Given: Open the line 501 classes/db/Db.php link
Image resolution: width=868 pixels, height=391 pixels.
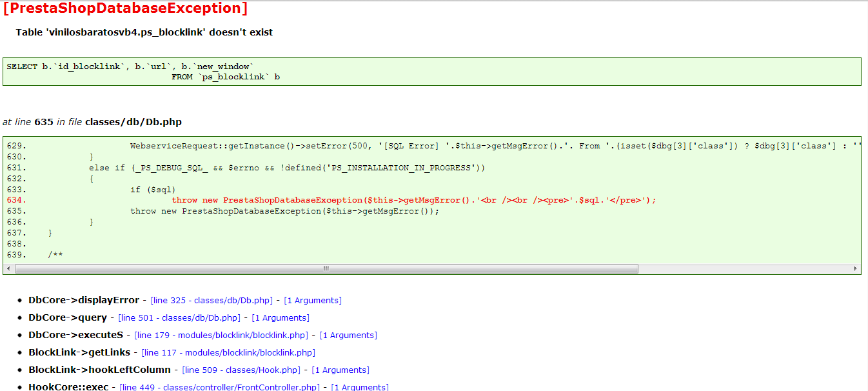Looking at the screenshot, I should [x=179, y=318].
